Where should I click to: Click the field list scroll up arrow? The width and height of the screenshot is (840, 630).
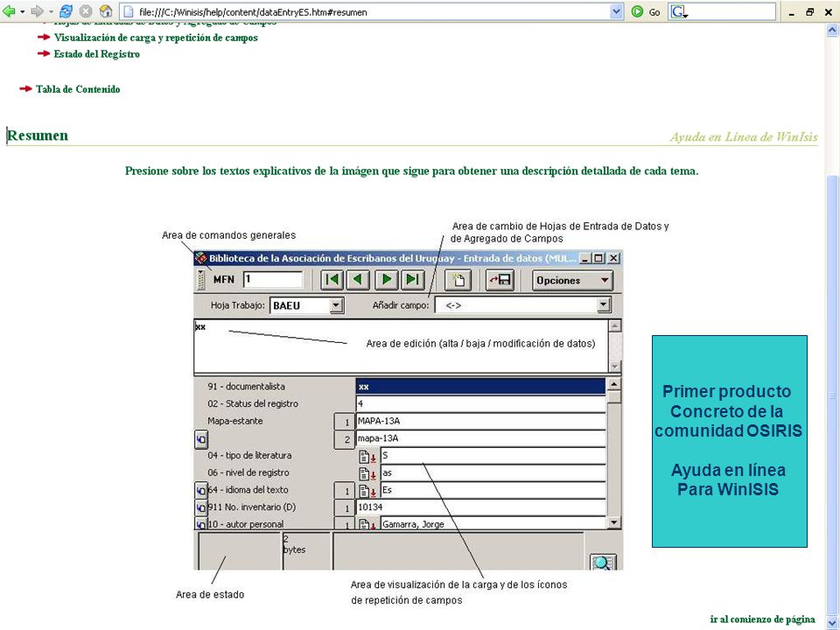click(614, 384)
